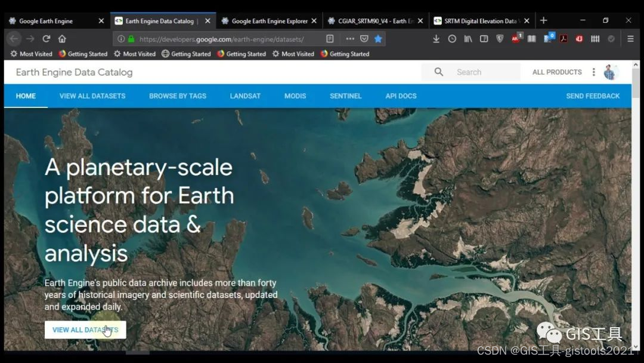The width and height of the screenshot is (644, 363).
Task: Open first Getting Started bookmark with Firefox icon
Action: coord(83,54)
